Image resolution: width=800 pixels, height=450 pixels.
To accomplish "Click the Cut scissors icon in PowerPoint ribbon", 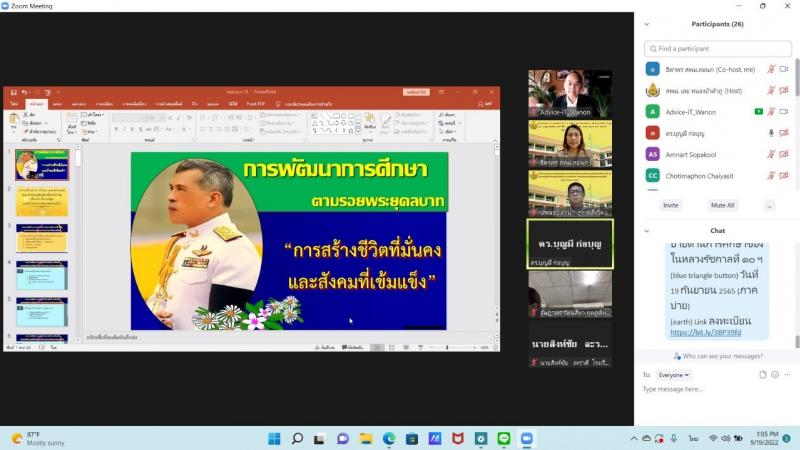I will pyautogui.click(x=26, y=115).
